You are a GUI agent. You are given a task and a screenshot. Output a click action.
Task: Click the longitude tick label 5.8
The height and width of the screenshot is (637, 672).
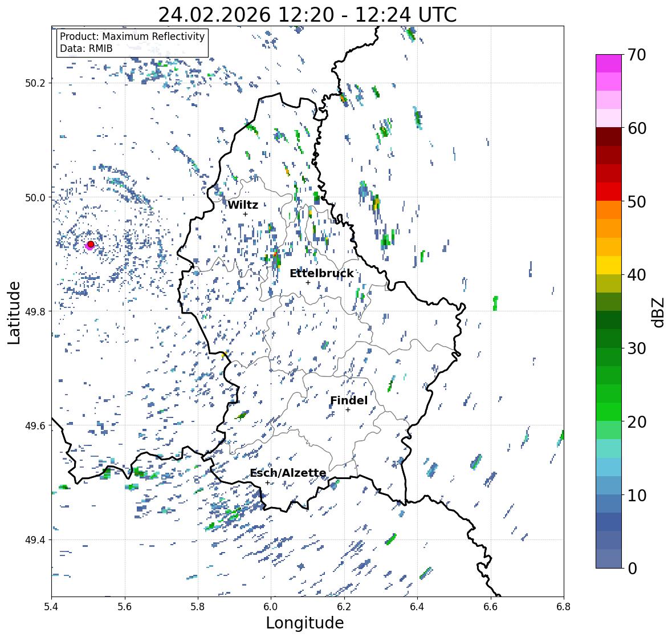[198, 607]
